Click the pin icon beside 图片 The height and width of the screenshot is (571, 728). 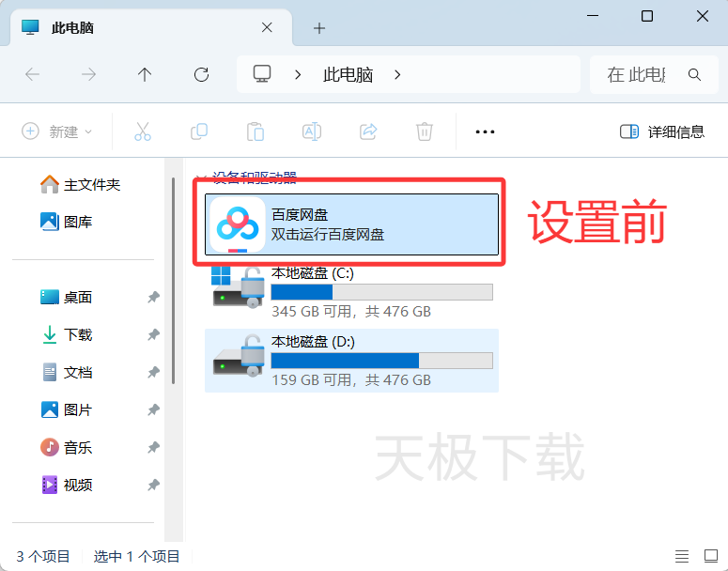(154, 409)
